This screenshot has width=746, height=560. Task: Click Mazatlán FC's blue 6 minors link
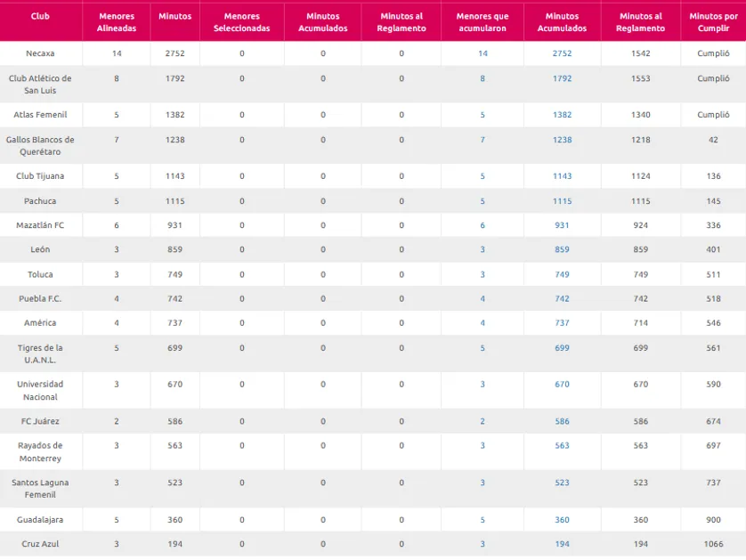(x=482, y=225)
